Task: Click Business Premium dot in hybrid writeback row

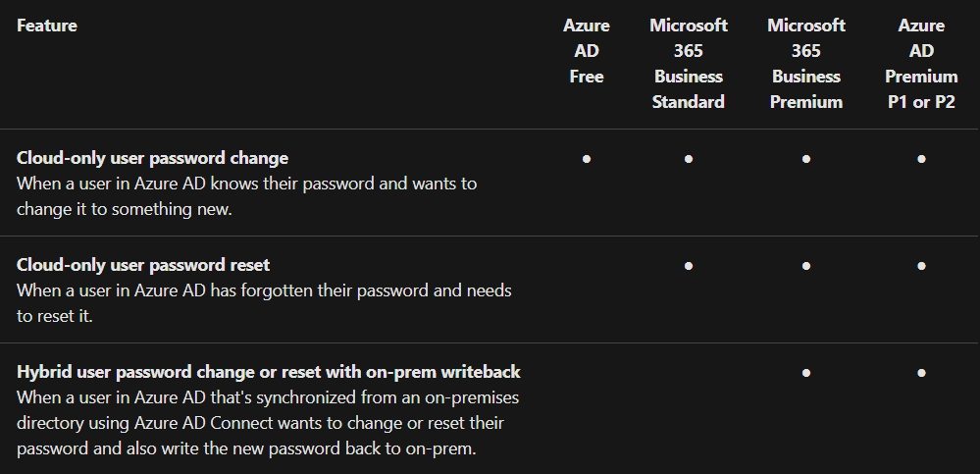Action: coord(806,373)
